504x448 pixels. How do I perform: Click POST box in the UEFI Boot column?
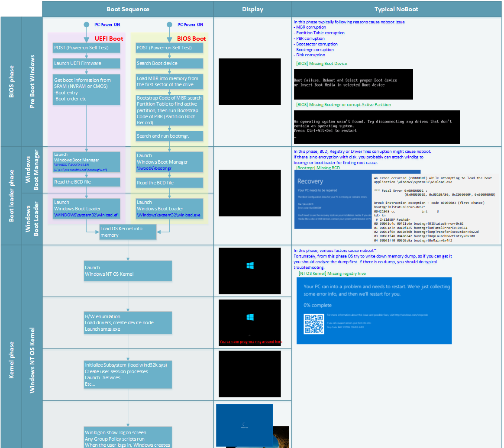click(x=87, y=48)
